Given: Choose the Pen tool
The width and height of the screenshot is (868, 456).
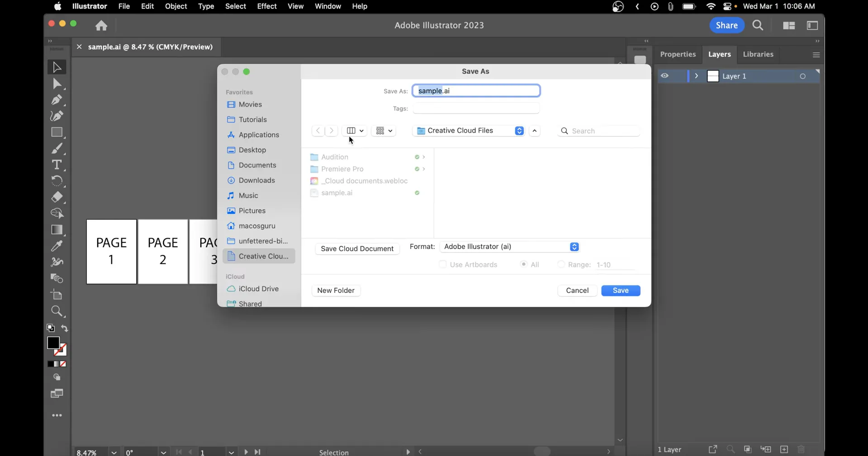Looking at the screenshot, I should click(x=57, y=100).
